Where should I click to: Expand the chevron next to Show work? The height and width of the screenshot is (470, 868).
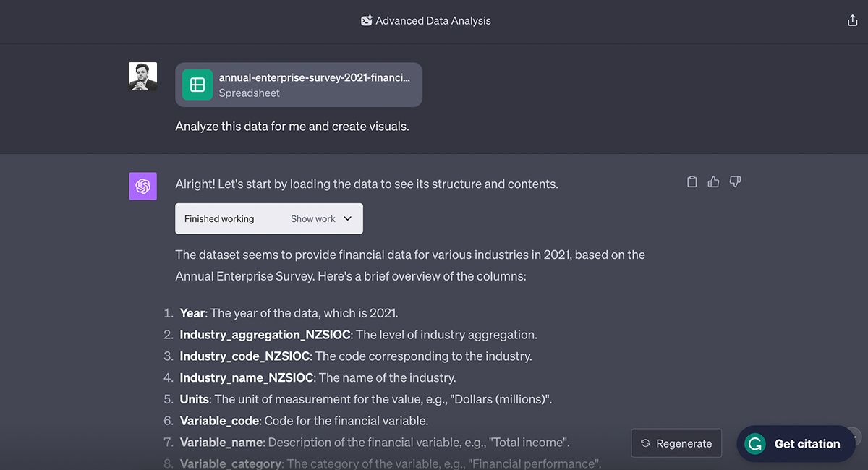click(x=348, y=219)
